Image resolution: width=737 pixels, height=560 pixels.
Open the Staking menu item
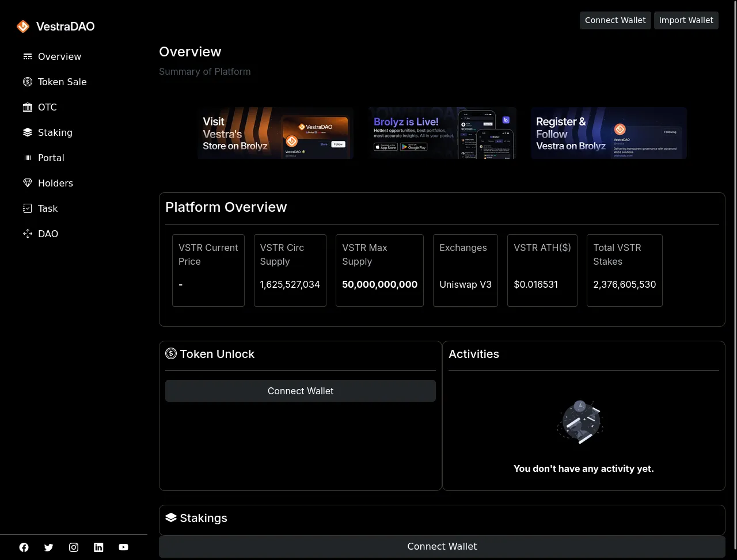coord(55,132)
